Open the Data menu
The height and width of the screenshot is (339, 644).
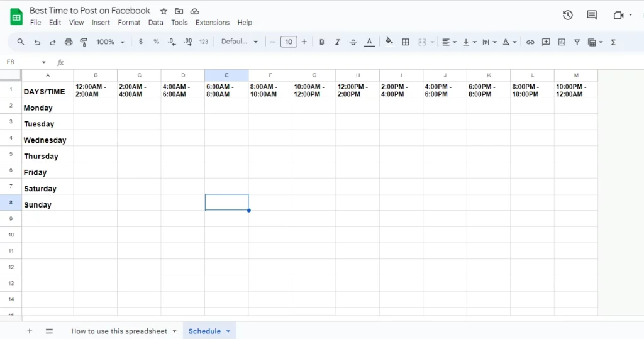pos(156,23)
